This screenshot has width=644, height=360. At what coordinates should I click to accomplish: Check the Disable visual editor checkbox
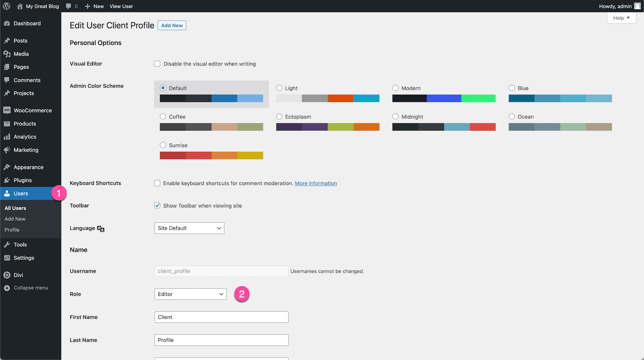pyautogui.click(x=157, y=63)
